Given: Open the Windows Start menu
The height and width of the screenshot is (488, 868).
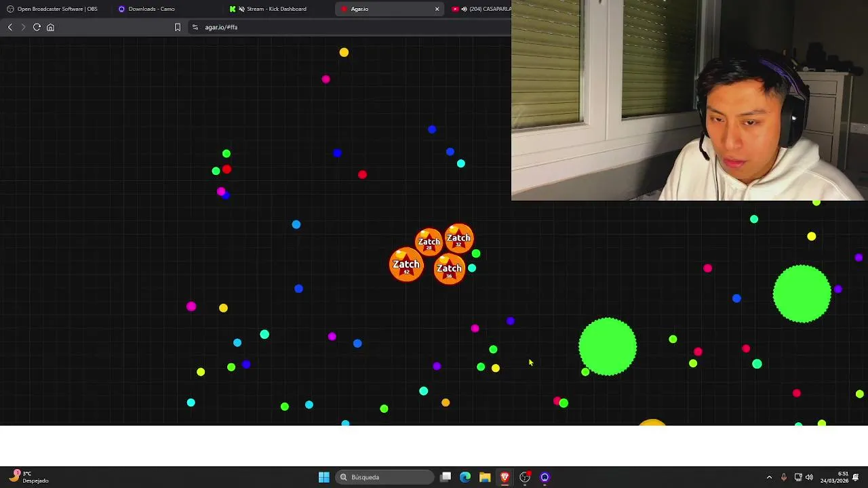Looking at the screenshot, I should tap(324, 477).
